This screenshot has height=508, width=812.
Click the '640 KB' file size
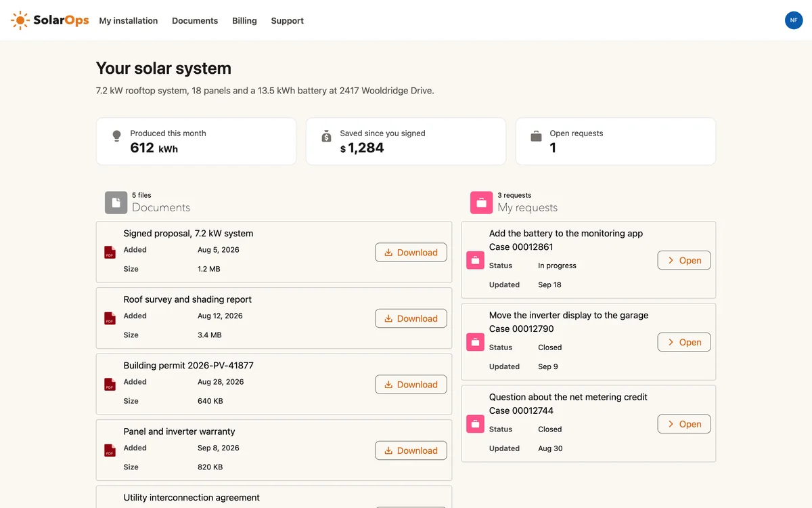coord(210,401)
